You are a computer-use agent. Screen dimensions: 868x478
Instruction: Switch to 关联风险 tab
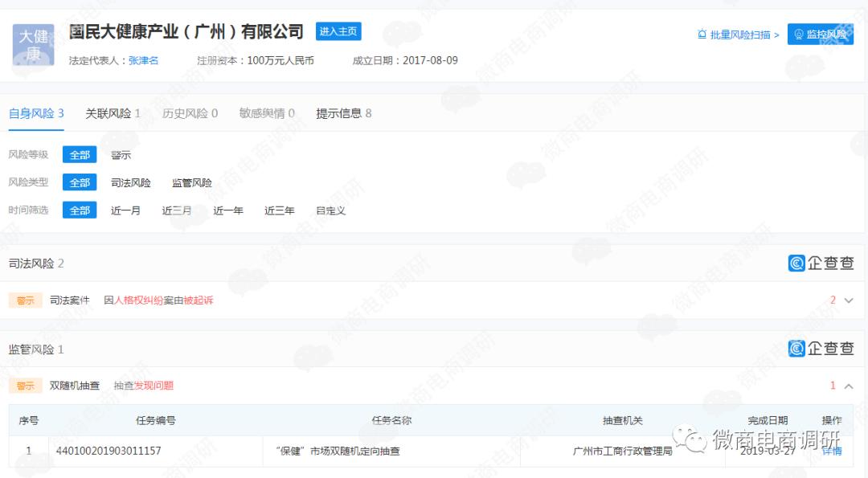click(x=113, y=113)
